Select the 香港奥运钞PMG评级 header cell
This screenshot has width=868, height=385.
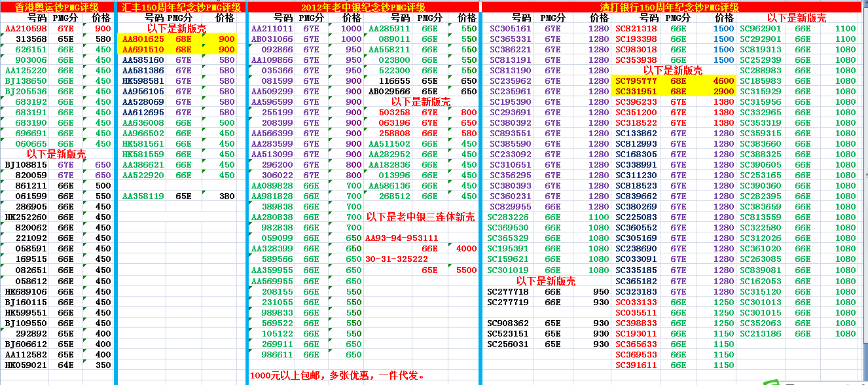[57, 7]
